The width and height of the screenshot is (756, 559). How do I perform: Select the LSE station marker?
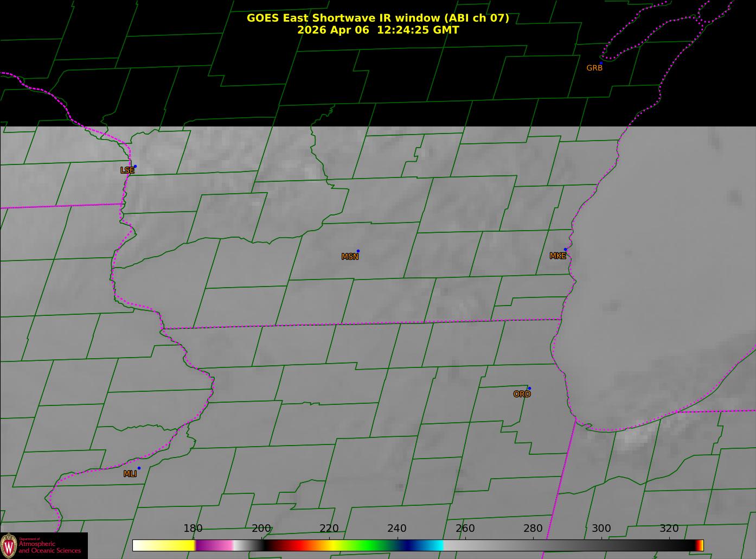(x=127, y=170)
